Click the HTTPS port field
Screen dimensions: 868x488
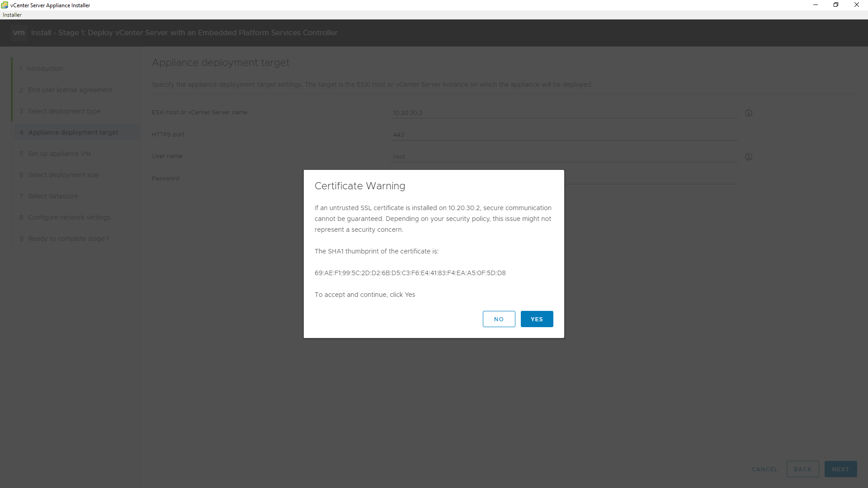coord(564,135)
